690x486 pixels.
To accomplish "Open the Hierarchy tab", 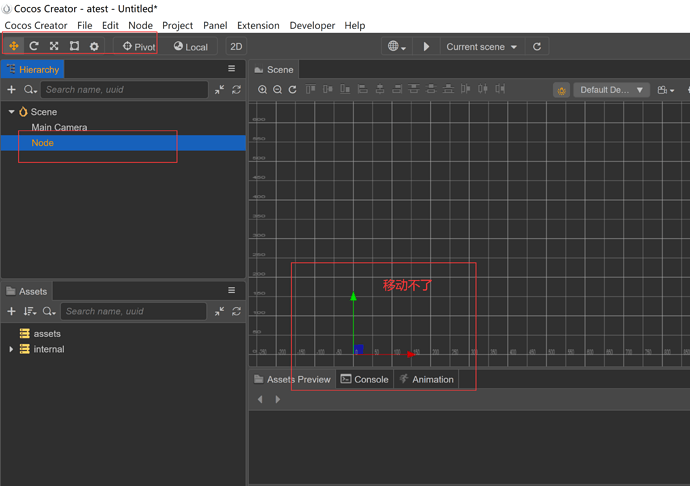I will point(33,70).
